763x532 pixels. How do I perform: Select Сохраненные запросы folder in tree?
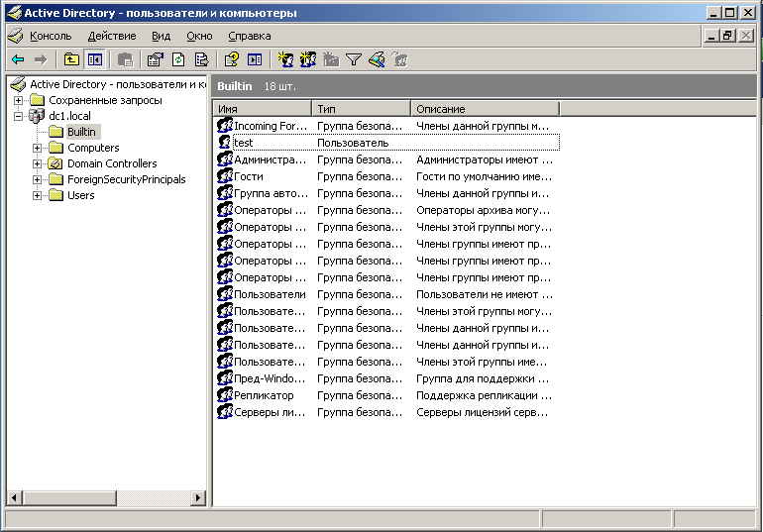pos(105,100)
